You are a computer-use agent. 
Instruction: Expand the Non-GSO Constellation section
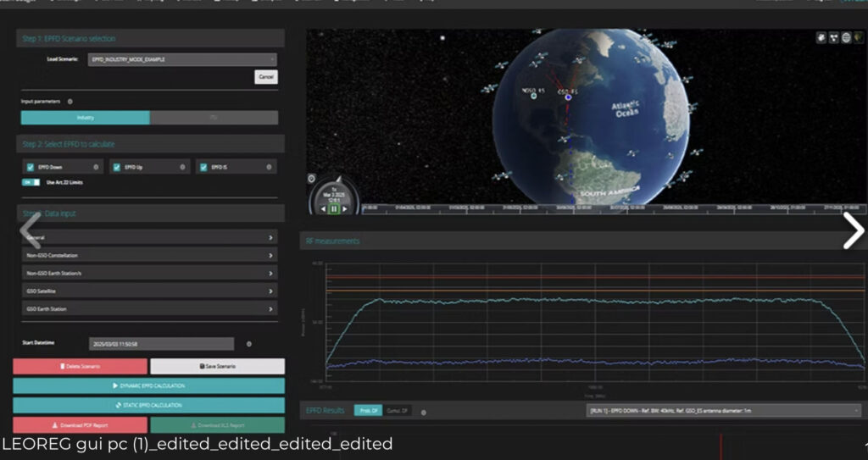tap(149, 255)
